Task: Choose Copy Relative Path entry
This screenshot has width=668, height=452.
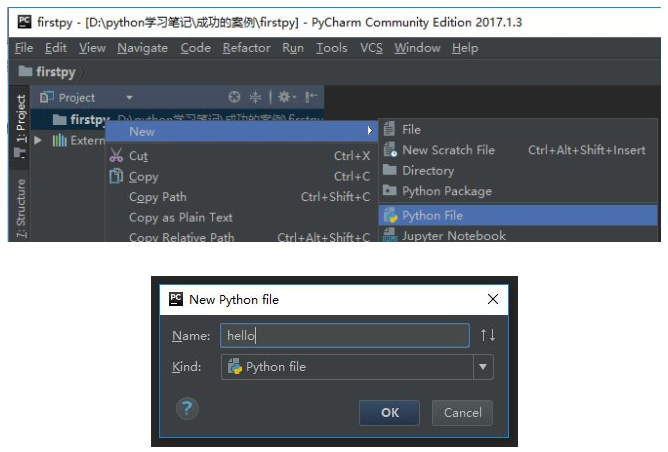Action: (x=242, y=236)
